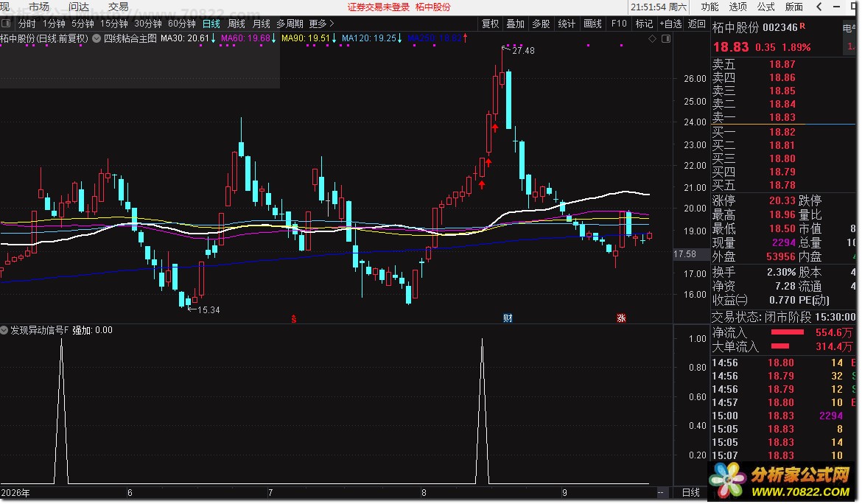Select the 30分钟 period tab

pos(148,24)
